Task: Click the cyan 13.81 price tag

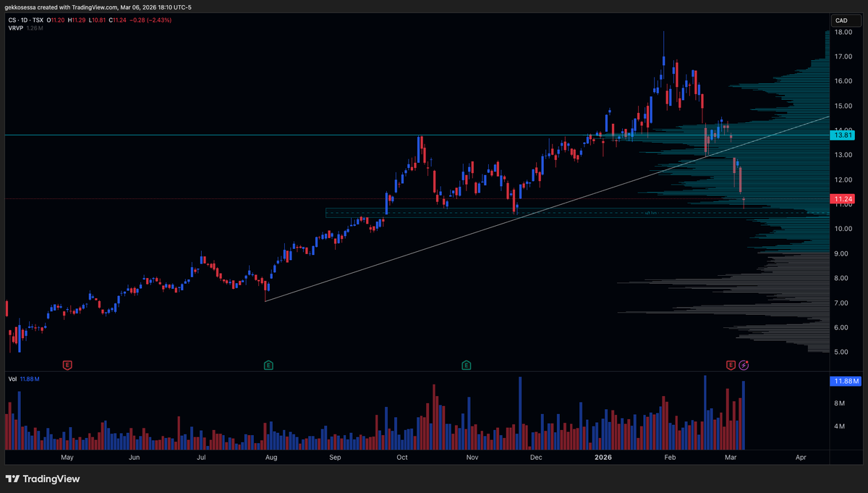Action: pos(842,135)
